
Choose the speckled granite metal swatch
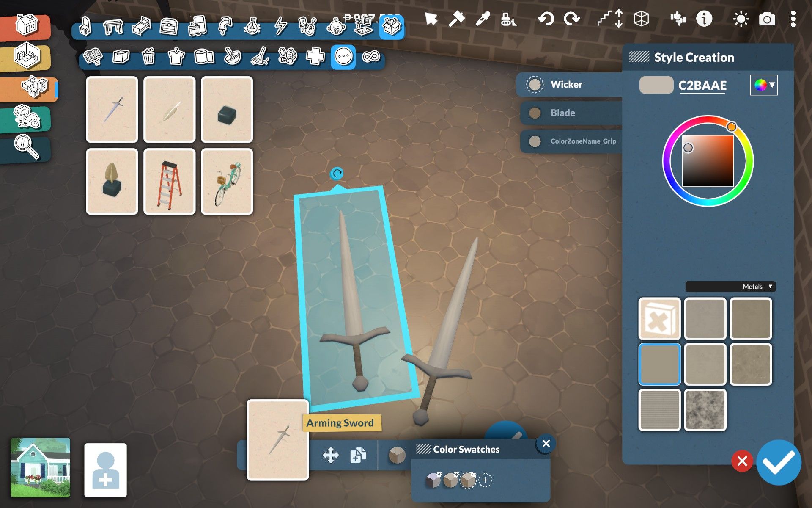(x=705, y=410)
